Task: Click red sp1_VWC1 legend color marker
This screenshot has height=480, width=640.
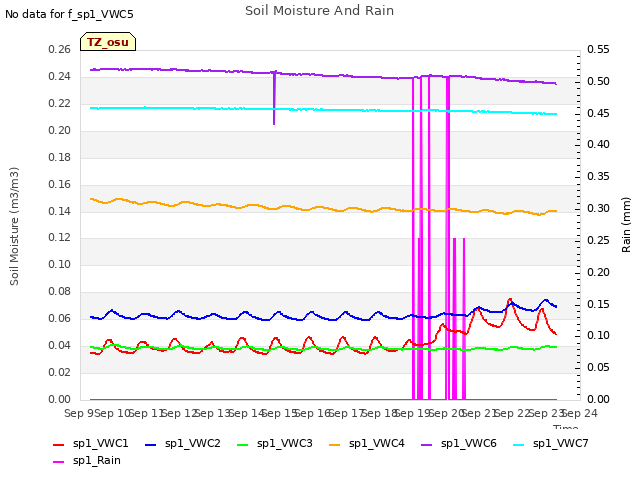Action: (x=59, y=444)
